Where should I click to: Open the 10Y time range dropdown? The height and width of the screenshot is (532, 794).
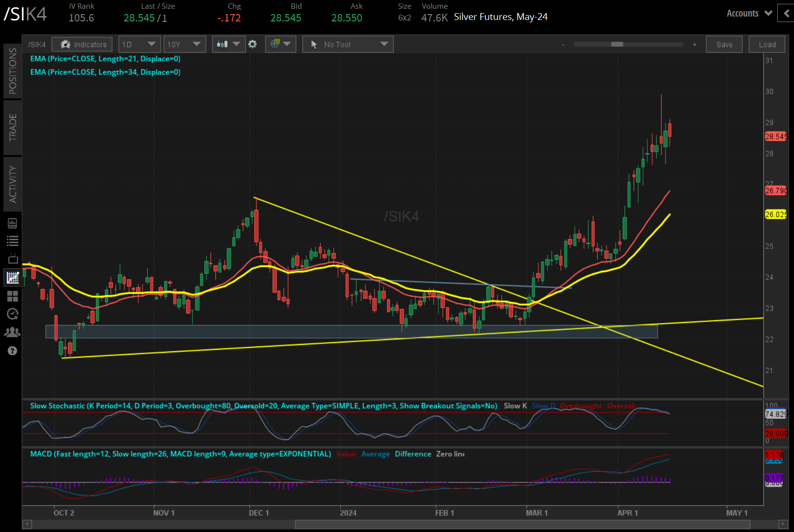pyautogui.click(x=184, y=44)
